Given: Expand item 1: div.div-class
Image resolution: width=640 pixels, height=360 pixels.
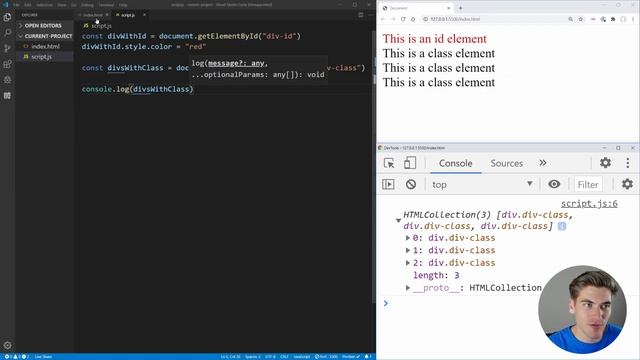Looking at the screenshot, I should point(407,250).
